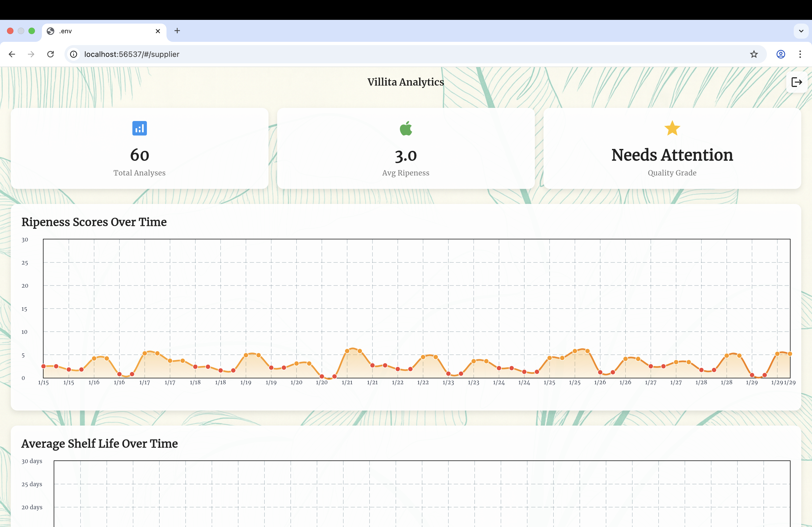Click the logout icon in top right
This screenshot has width=812, height=527.
(x=796, y=82)
